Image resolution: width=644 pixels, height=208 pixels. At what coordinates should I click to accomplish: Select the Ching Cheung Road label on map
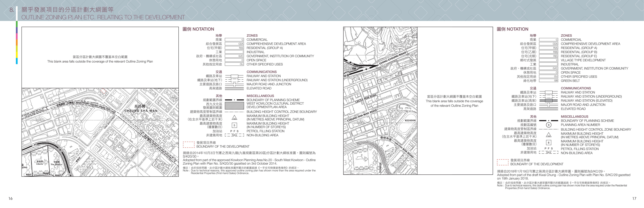(393, 58)
